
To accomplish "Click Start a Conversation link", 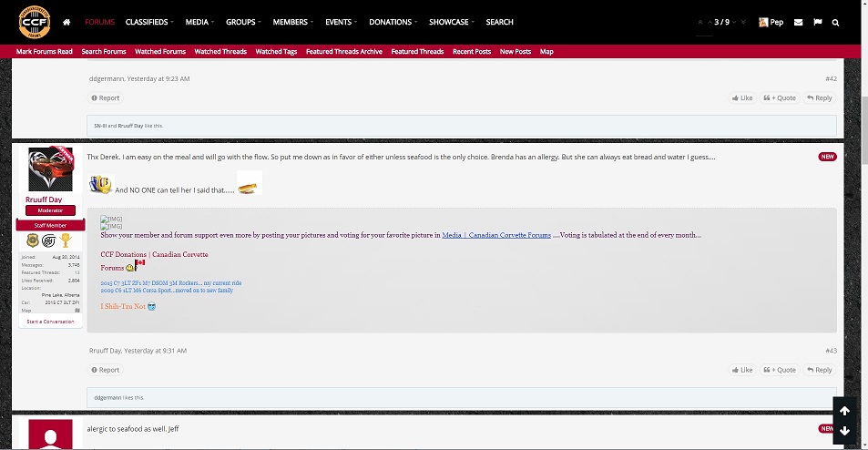I will pyautogui.click(x=50, y=322).
